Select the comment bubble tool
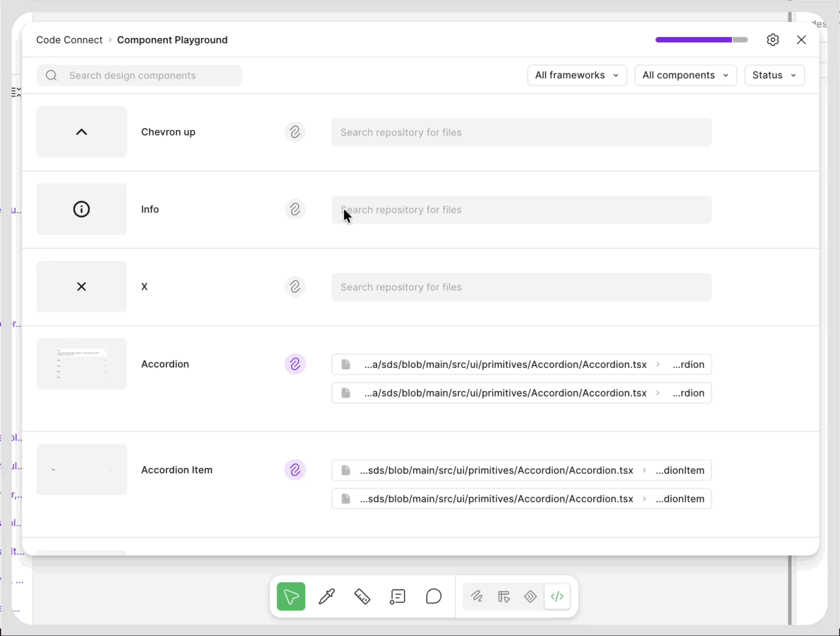This screenshot has height=636, width=840. 433,596
